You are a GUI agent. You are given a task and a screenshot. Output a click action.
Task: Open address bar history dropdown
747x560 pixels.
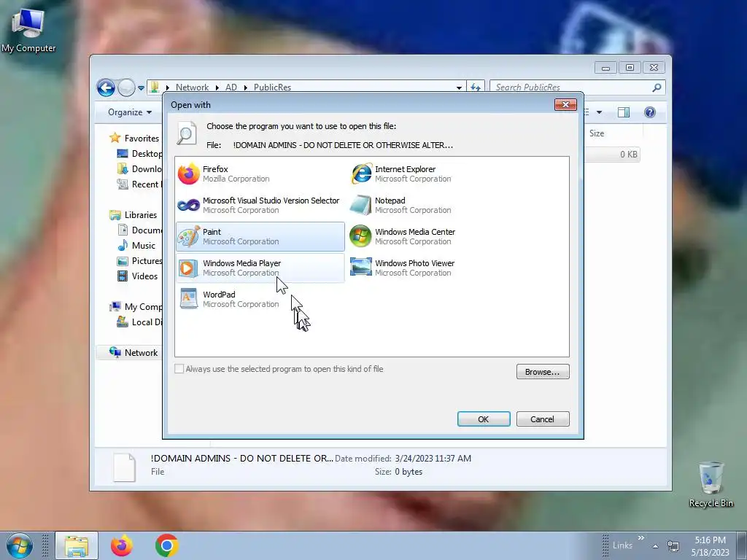coord(459,87)
